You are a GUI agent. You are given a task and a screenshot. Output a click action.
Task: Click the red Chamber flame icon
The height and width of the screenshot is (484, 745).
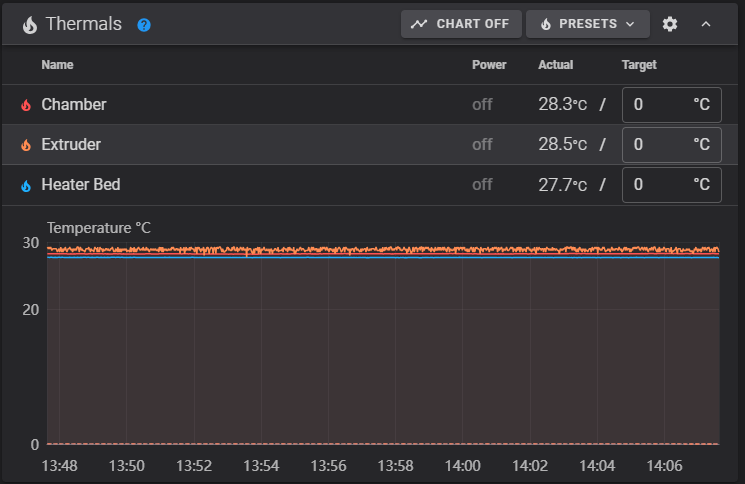click(26, 105)
